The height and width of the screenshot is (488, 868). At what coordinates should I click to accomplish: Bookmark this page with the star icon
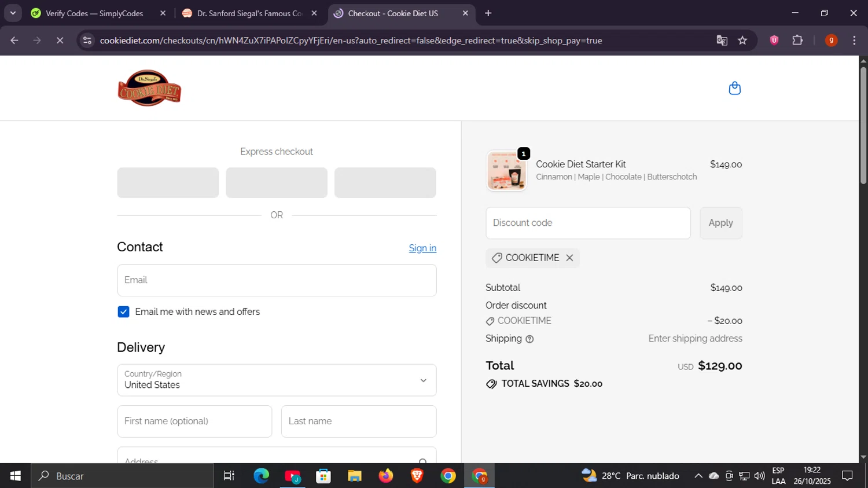click(742, 41)
